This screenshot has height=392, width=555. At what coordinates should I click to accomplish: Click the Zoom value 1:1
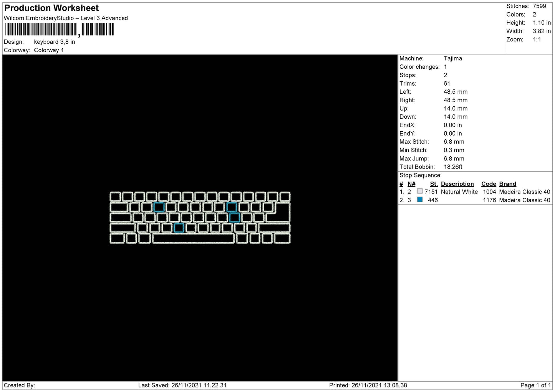coord(537,40)
